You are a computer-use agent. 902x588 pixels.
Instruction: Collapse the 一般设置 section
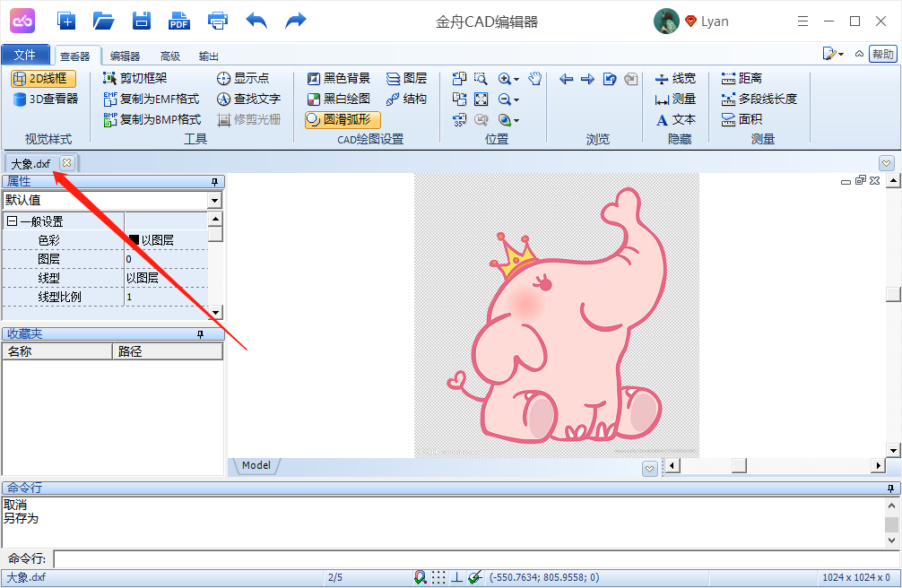pyautogui.click(x=12, y=221)
